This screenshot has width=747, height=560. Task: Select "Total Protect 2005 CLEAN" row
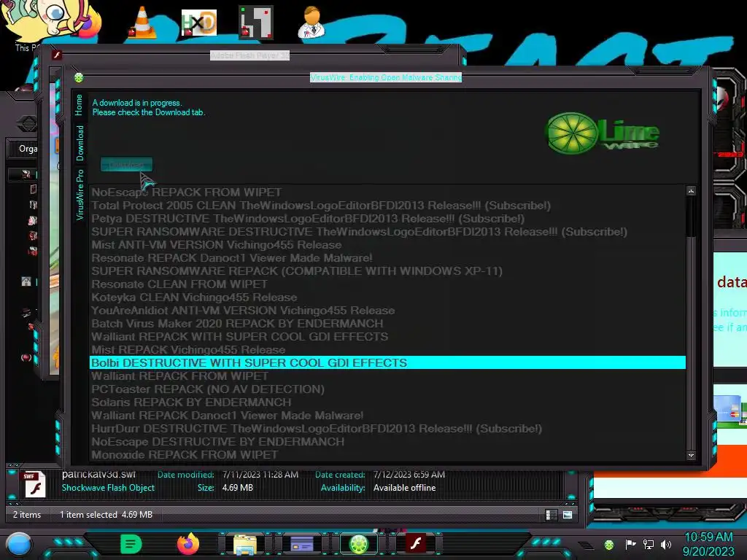point(387,206)
